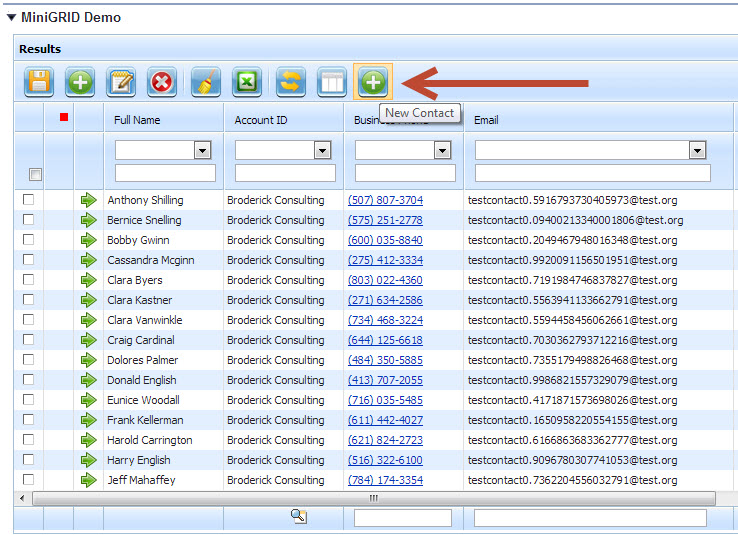738x535 pixels.
Task: Open the Account ID filter dropdown
Action: click(x=322, y=150)
